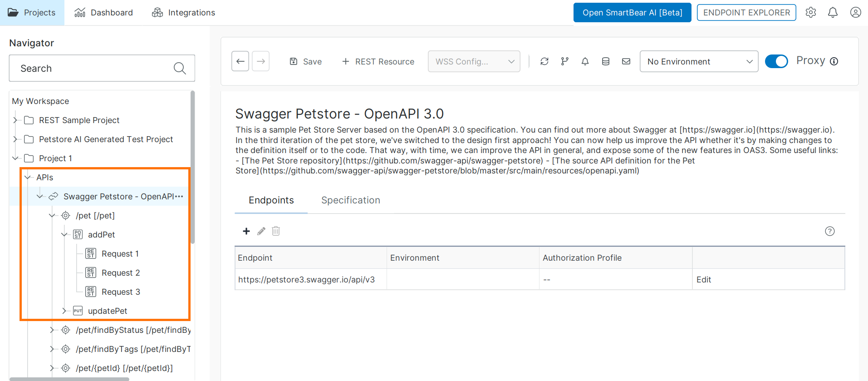
Task: Save the project
Action: 306,61
